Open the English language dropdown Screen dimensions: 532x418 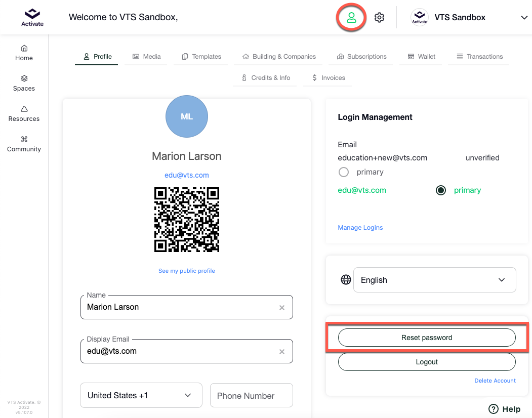[x=435, y=280]
